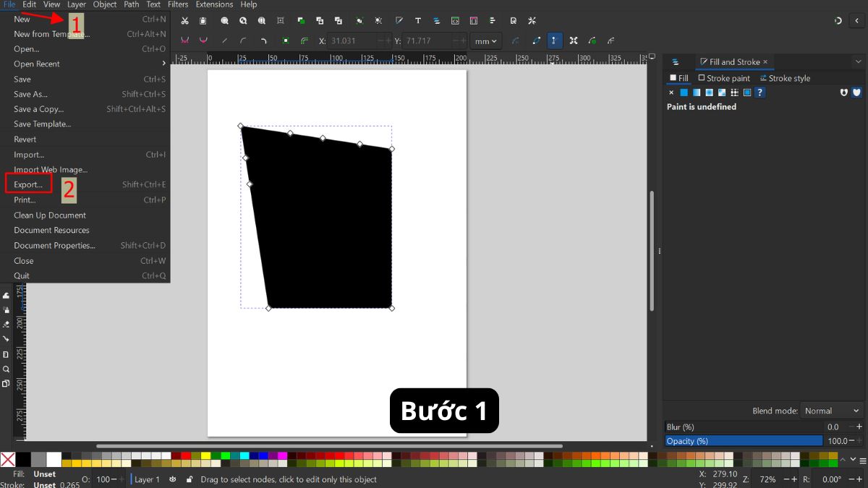Choose Export from the File menu
Screen dimensions: 868x488
[29, 184]
